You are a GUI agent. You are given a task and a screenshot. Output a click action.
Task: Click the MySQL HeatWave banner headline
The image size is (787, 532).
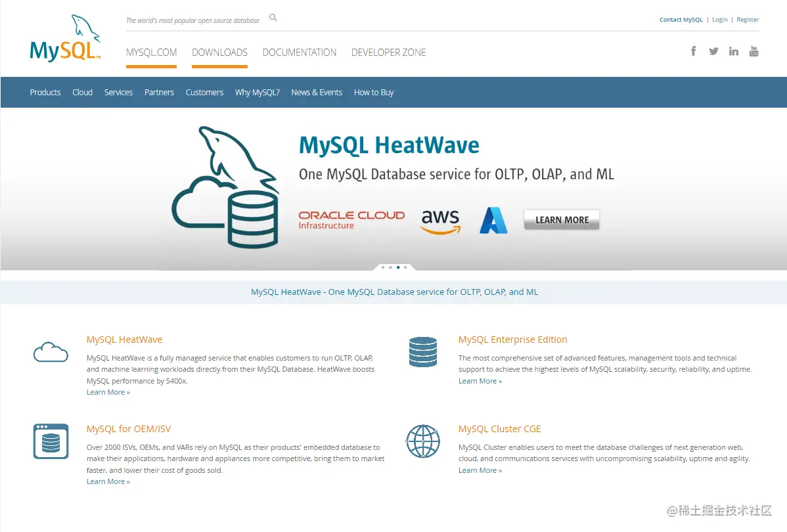point(389,146)
